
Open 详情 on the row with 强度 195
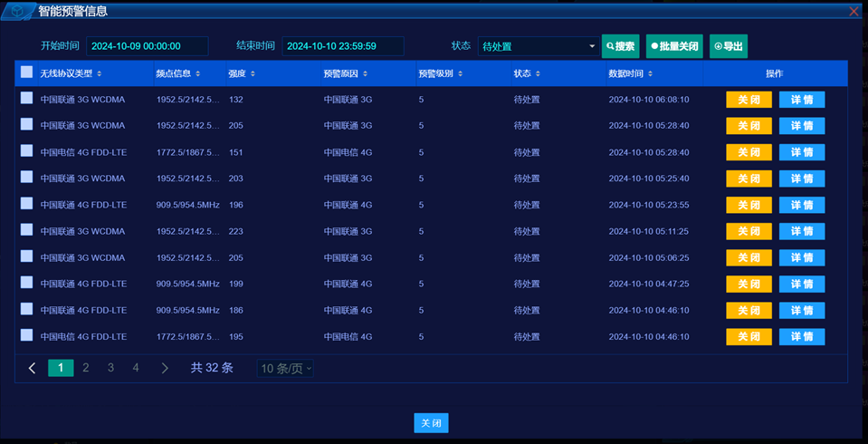coord(802,336)
